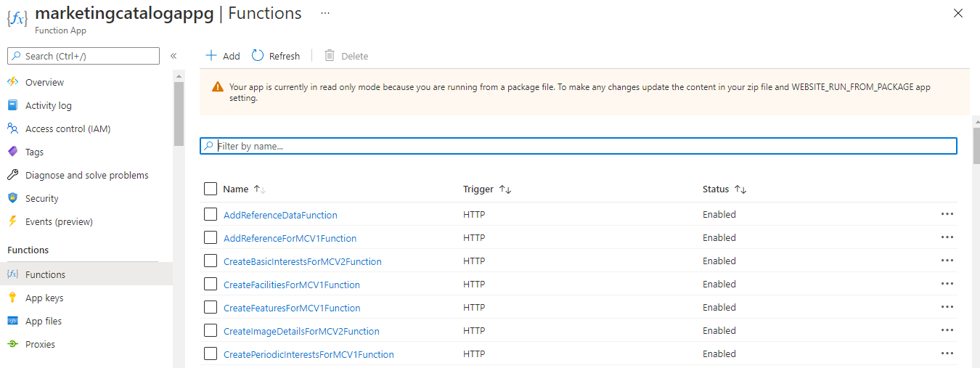Toggle the select-all checkbox beside Name
This screenshot has width=980, height=368.
(x=211, y=189)
